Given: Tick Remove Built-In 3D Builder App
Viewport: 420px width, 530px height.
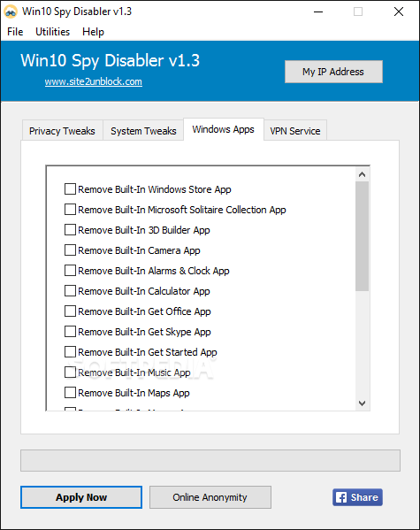Looking at the screenshot, I should coord(70,229).
